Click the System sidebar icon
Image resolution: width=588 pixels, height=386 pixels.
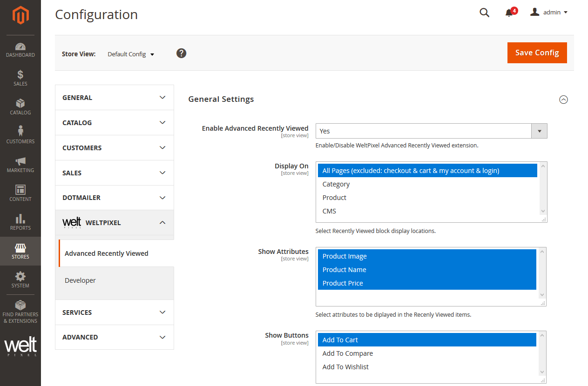(x=20, y=280)
